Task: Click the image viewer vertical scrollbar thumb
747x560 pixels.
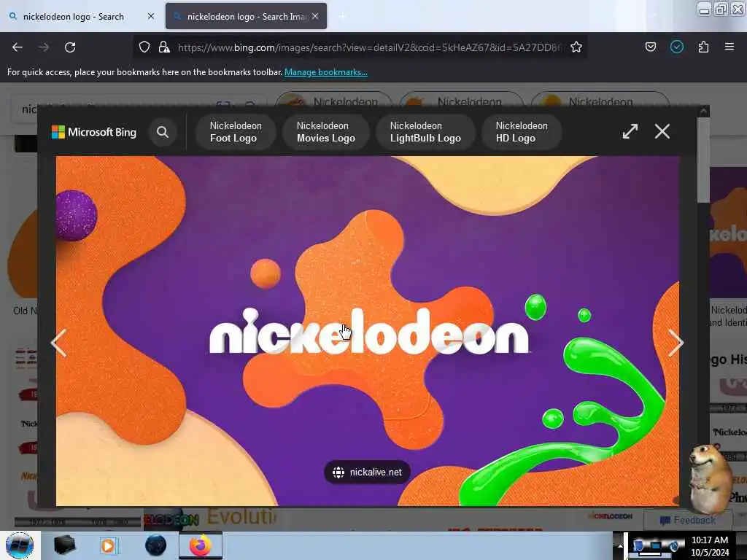Action: coord(703,160)
